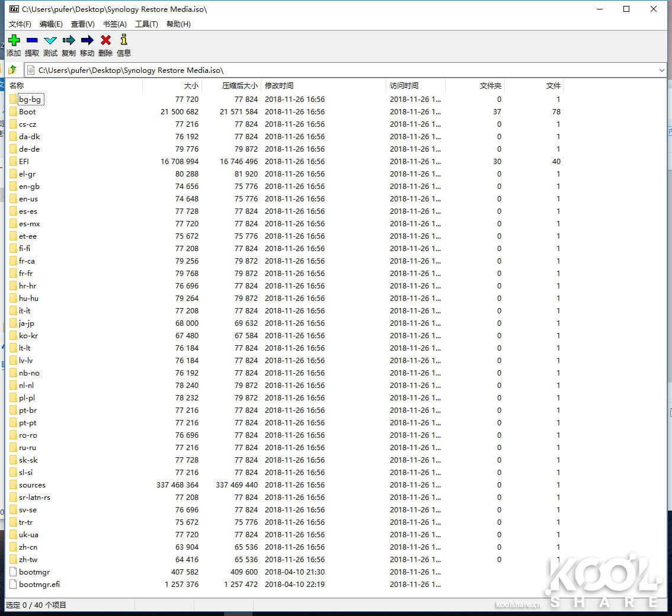Click the Test (测试) checkmark icon
672x616 pixels.
50,40
